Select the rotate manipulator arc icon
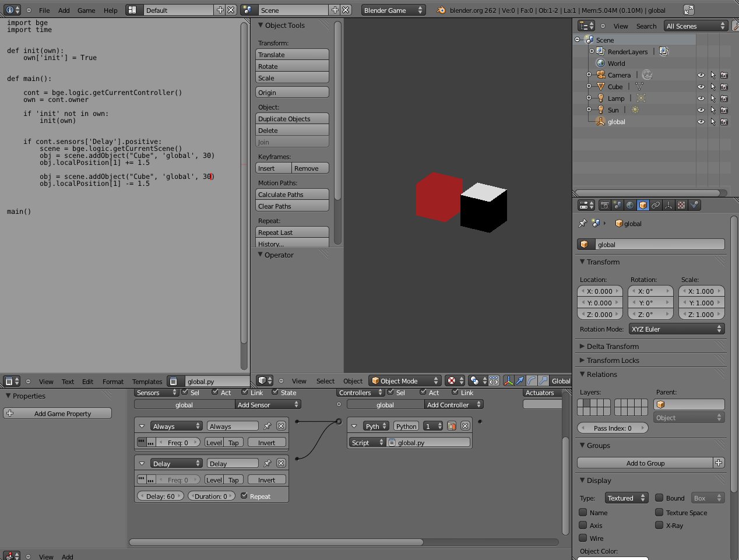This screenshot has width=739, height=560. pos(532,381)
